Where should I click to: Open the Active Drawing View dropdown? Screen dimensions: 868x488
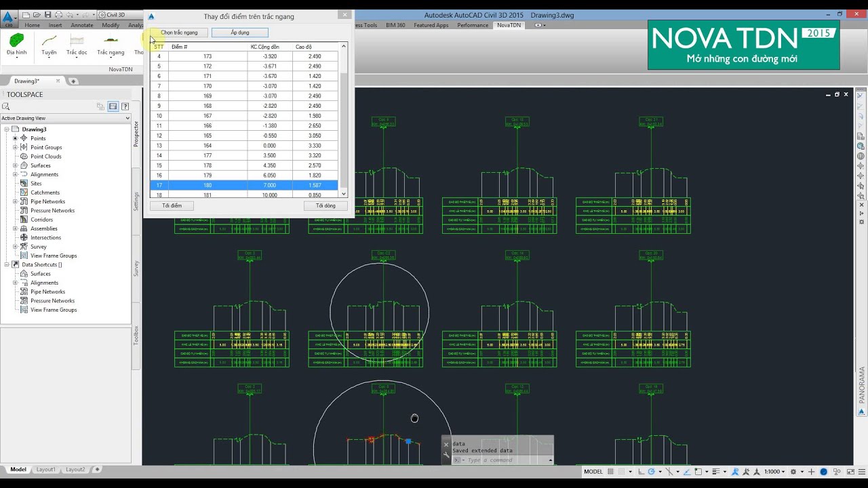65,118
